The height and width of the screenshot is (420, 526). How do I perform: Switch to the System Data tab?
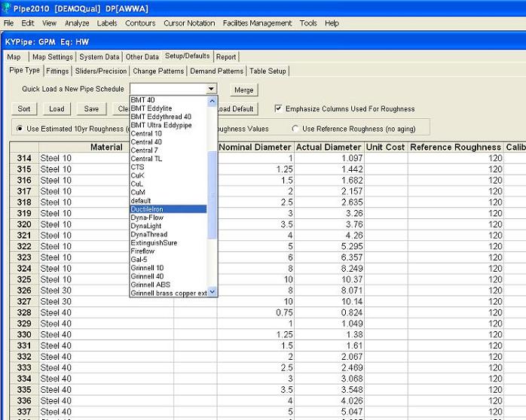(x=99, y=57)
